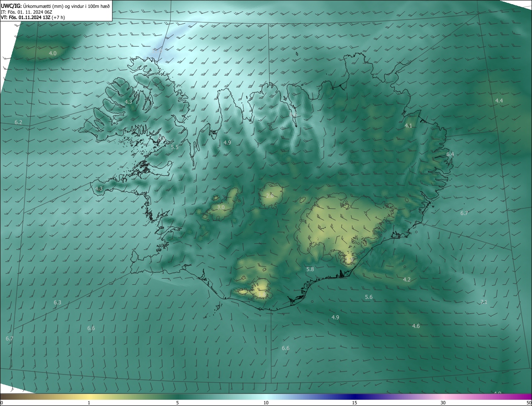Click the 5.6 value label
The width and height of the screenshot is (532, 406).
(369, 297)
